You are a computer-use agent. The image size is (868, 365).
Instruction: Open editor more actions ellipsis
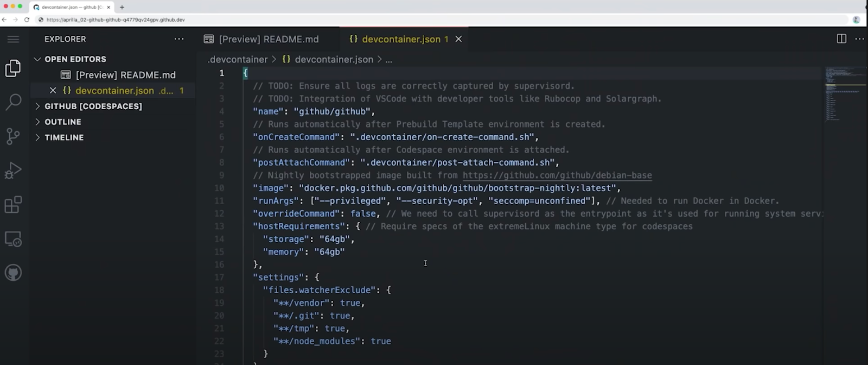pyautogui.click(x=860, y=39)
